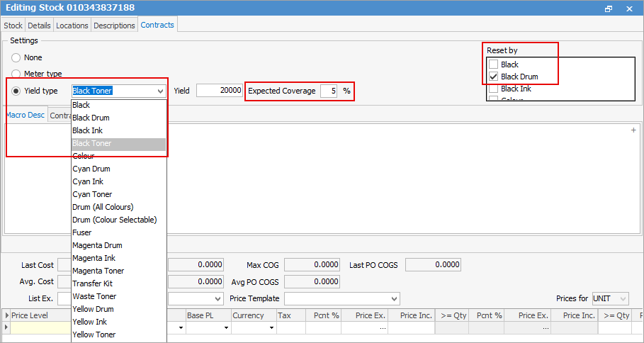Click the yellow Price Level cell
Image resolution: width=644 pixels, height=343 pixels.
click(x=40, y=328)
